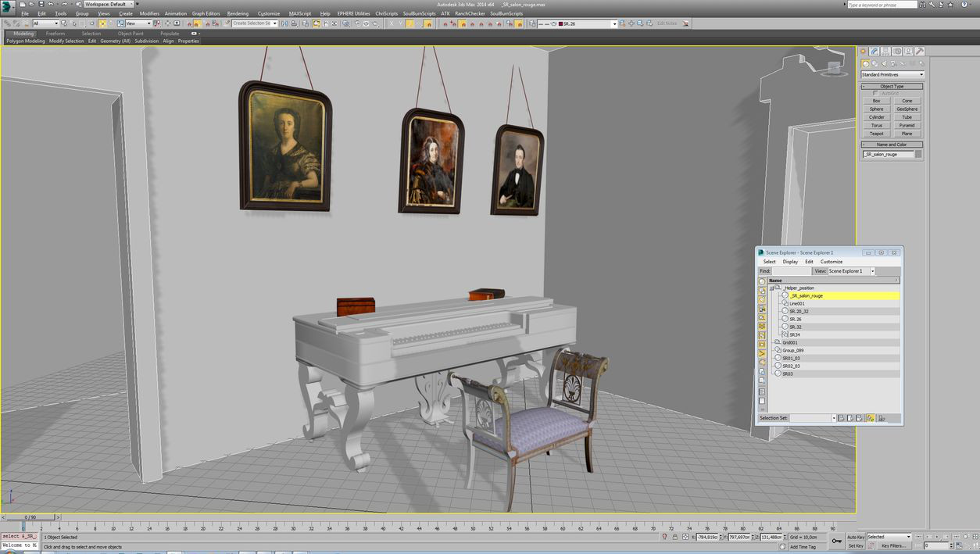Image resolution: width=980 pixels, height=554 pixels.
Task: Select Group_089 in Scene Explorer list
Action: 792,350
